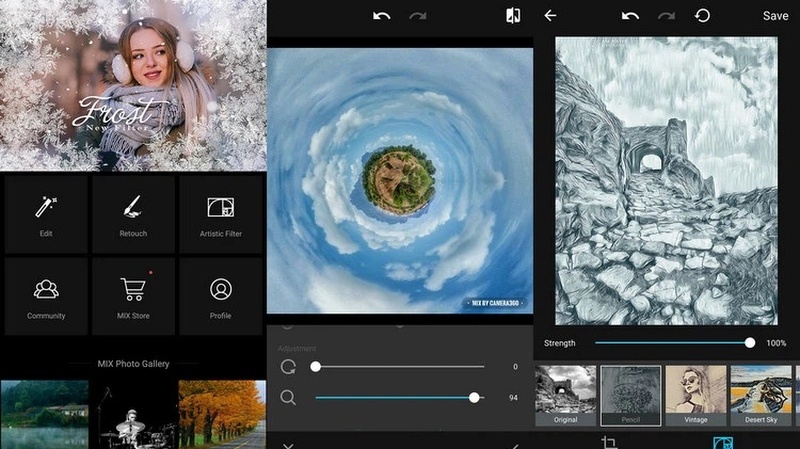Save the pencil sketch image

pyautogui.click(x=776, y=16)
